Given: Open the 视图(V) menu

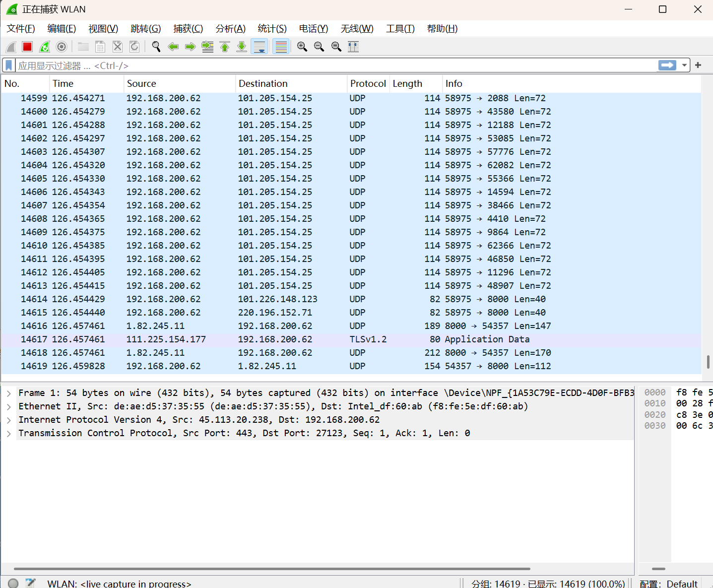Looking at the screenshot, I should (x=103, y=29).
